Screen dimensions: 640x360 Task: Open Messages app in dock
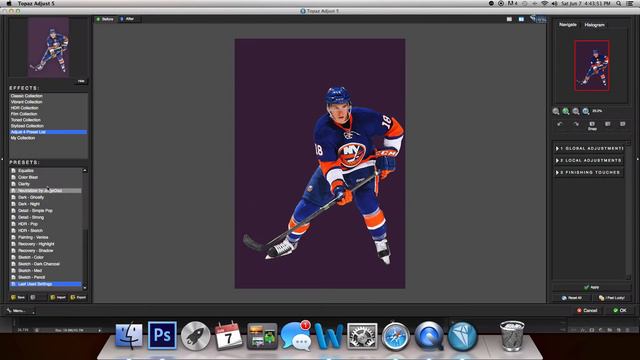click(x=297, y=336)
